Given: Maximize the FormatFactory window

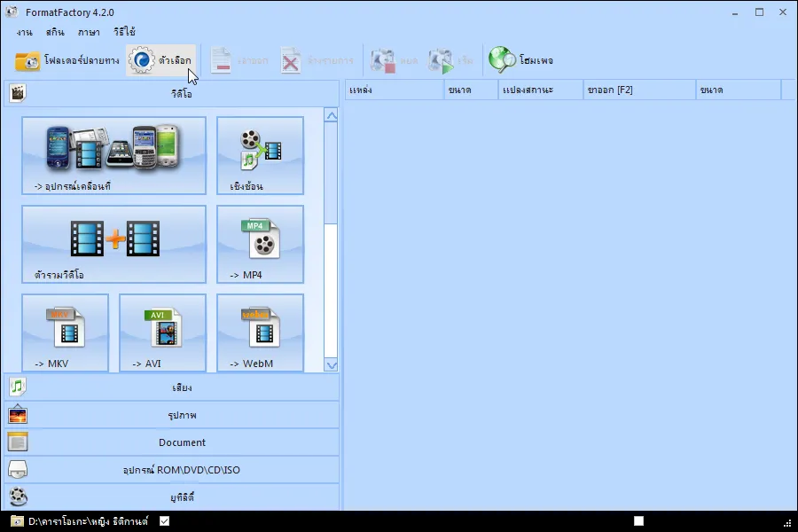Looking at the screenshot, I should point(759,12).
